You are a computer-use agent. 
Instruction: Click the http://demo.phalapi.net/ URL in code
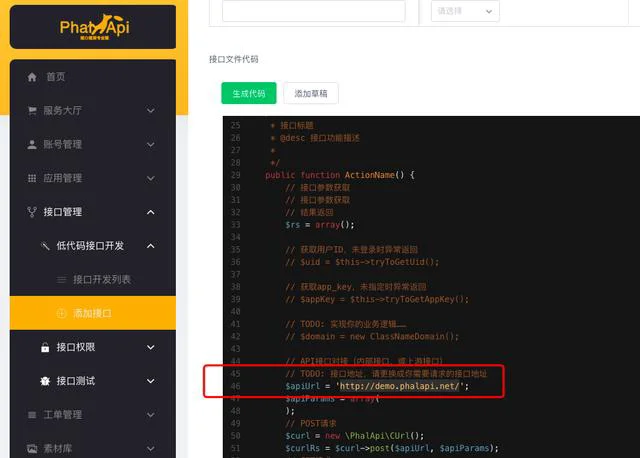[400, 386]
